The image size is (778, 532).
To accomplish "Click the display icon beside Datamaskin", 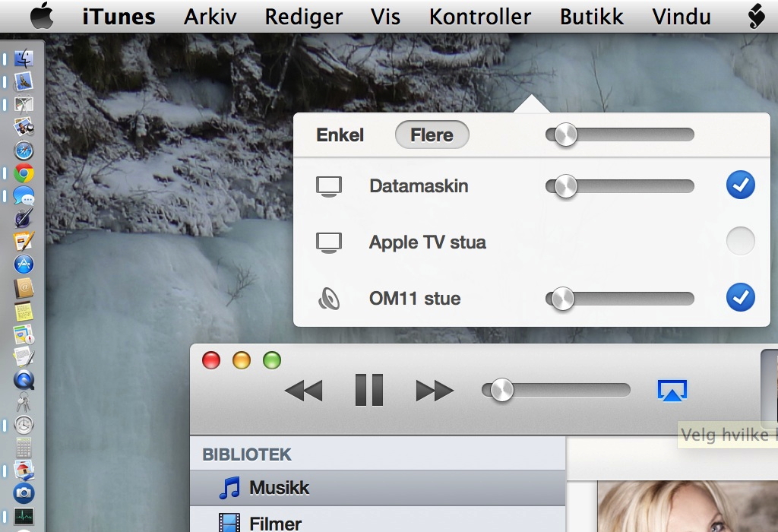I will 329,187.
